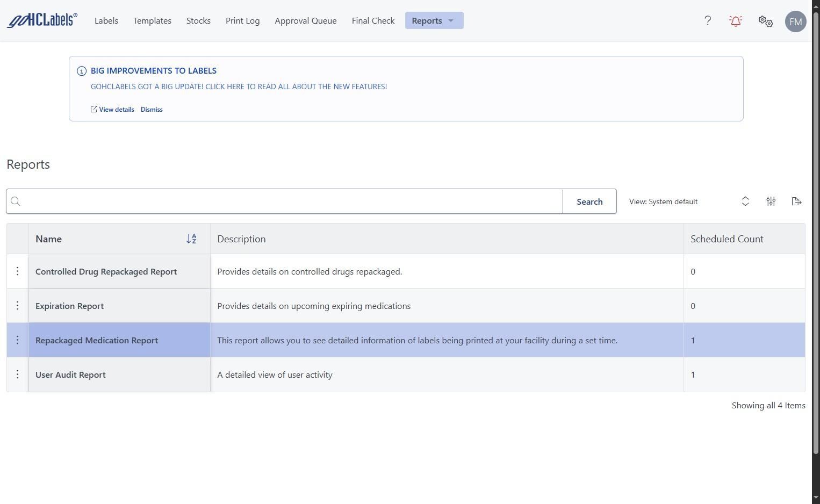Image resolution: width=820 pixels, height=504 pixels.
Task: Dismiss the Big Improvements announcement banner
Action: [152, 110]
